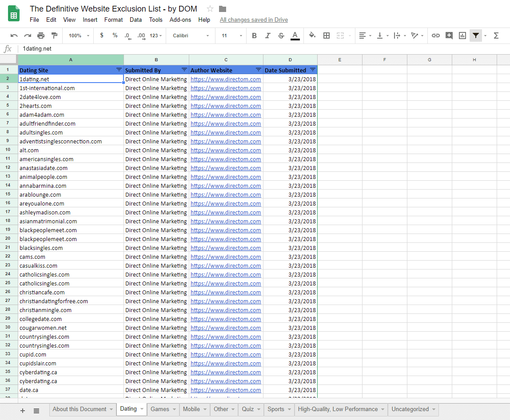Open the directom.com link in row 5
Screen dimensions: 510x420
[x=226, y=106]
